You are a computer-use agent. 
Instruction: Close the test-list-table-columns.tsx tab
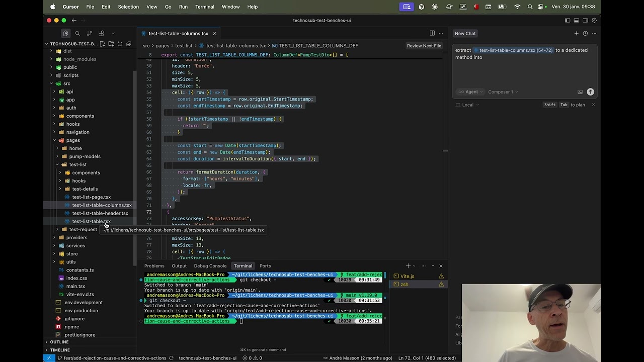click(214, 34)
